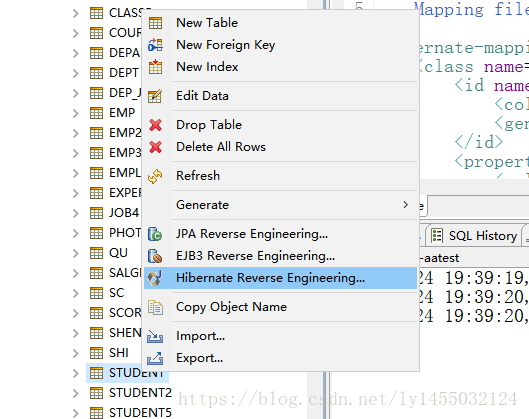Select the JOB4 table label
The image size is (529, 419).
pyautogui.click(x=124, y=213)
